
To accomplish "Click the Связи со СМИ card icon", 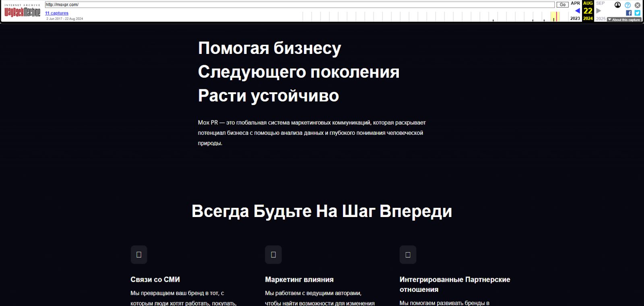I will point(139,254).
